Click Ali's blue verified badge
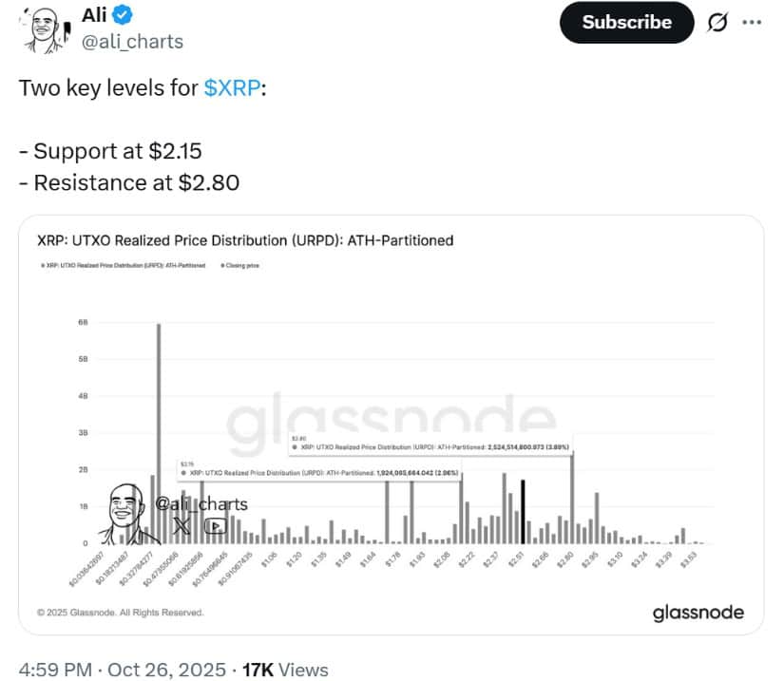 coord(124,14)
